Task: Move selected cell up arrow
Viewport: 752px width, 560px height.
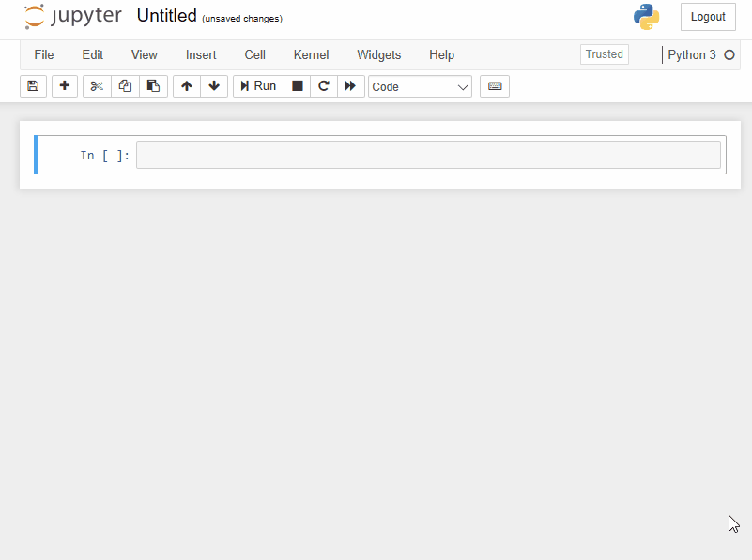Action: click(187, 86)
